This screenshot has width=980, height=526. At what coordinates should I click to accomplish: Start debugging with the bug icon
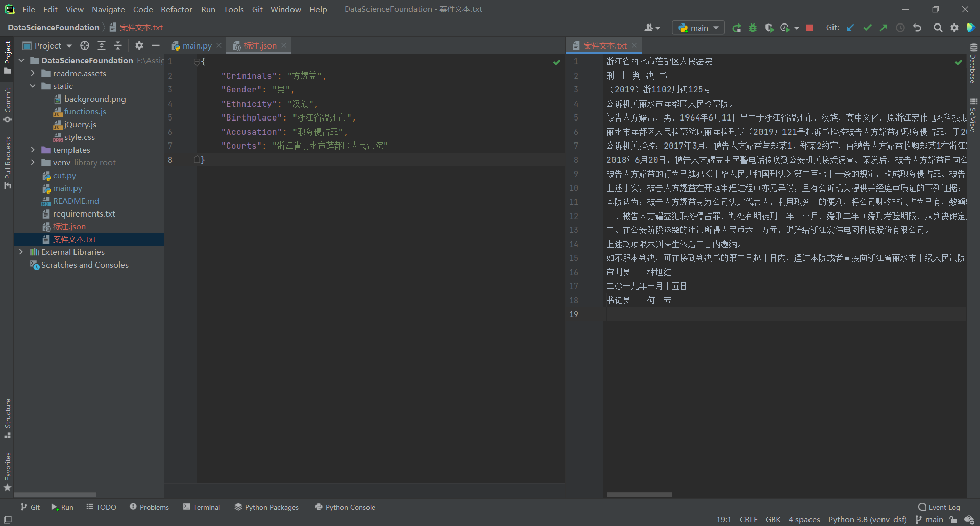[x=753, y=28]
